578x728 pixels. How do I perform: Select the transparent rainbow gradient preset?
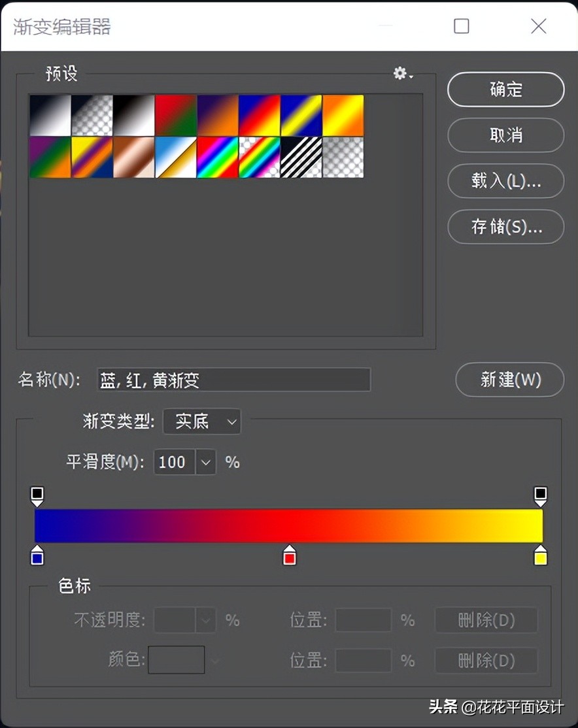[260, 157]
